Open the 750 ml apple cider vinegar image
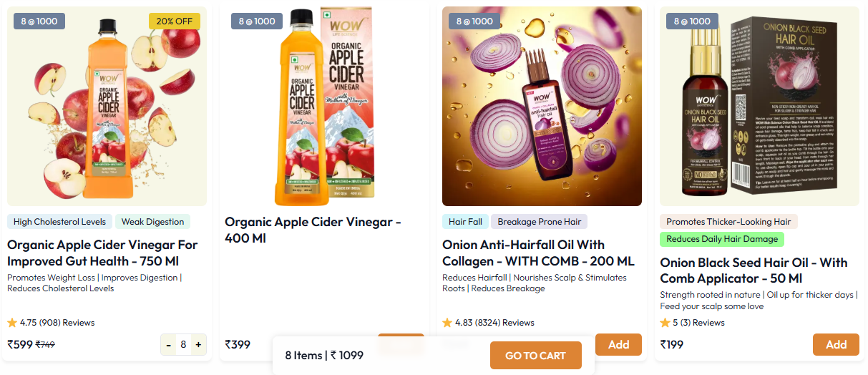Viewport: 868px width, 375px height. pos(107,107)
